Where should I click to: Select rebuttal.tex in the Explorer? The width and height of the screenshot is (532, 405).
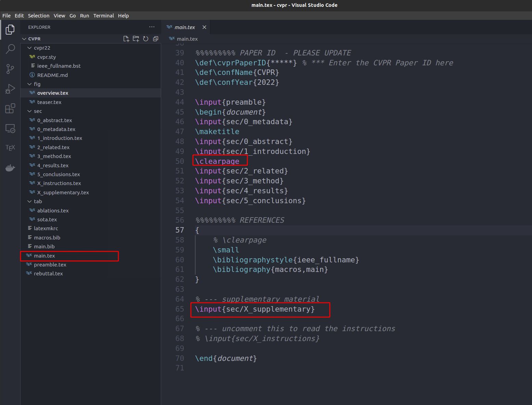point(48,273)
